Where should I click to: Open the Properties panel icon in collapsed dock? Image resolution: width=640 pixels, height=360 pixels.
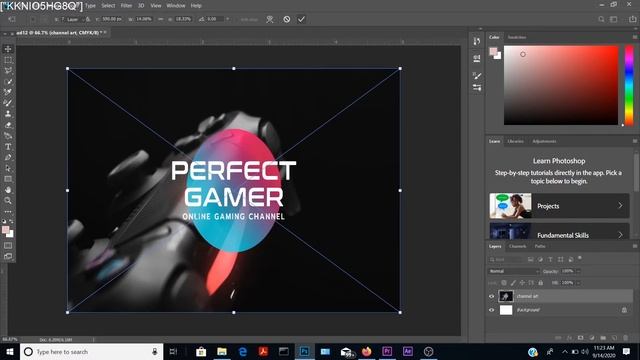click(x=477, y=59)
